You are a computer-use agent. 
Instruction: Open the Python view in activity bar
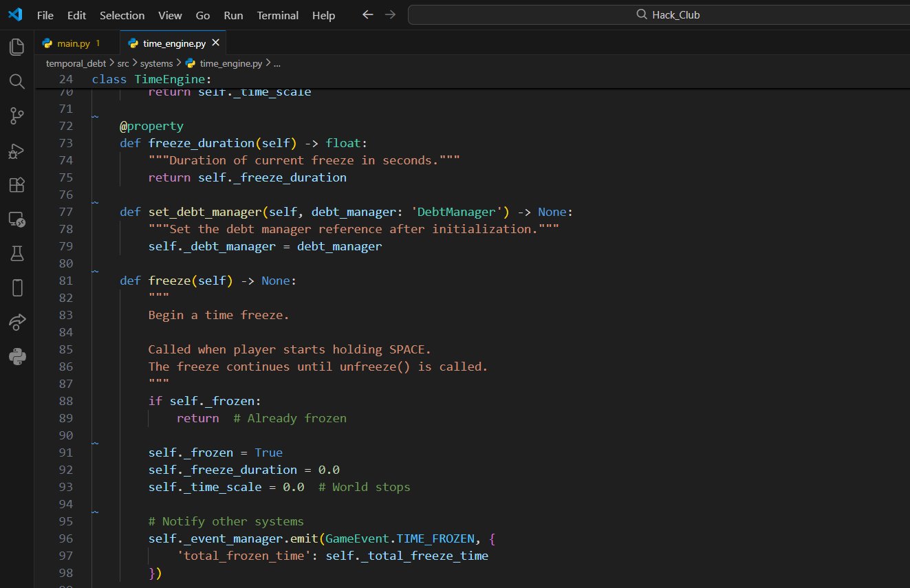[x=17, y=356]
